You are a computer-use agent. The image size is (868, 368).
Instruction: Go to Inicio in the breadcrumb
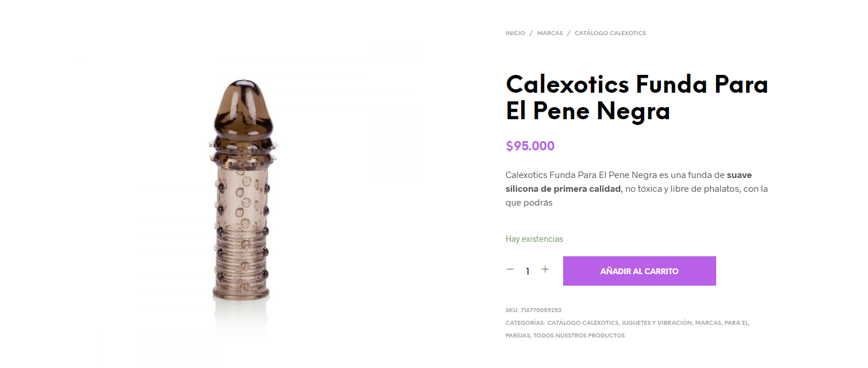tap(515, 33)
